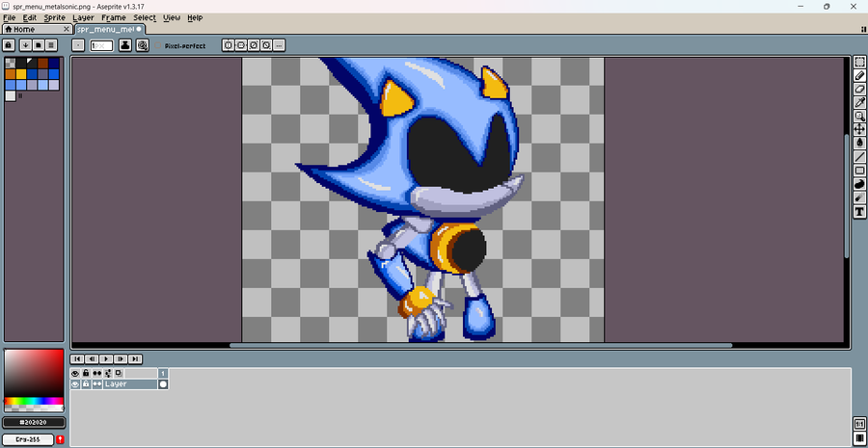Turn on horizontal symmetry mode
Image resolution: width=868 pixels, height=448 pixels.
point(241,45)
